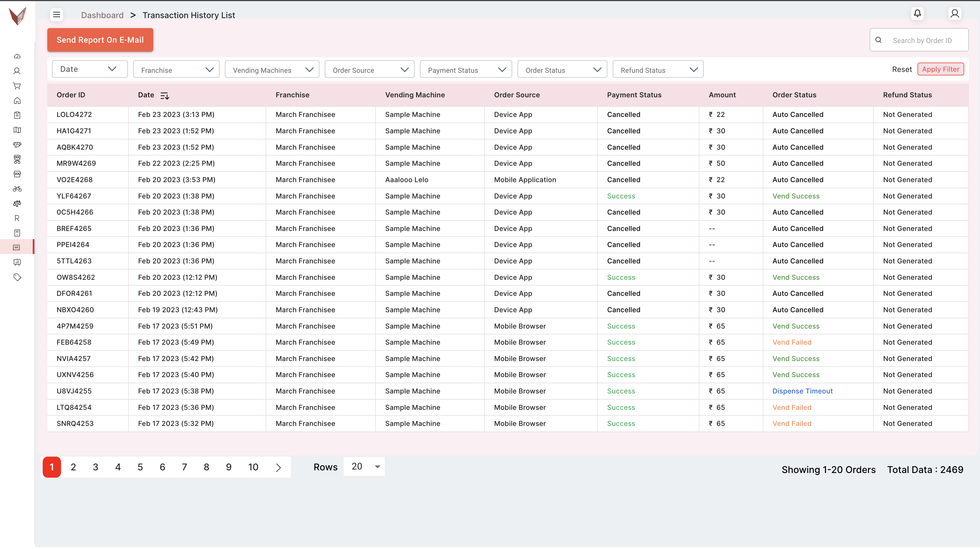Click the balance scales sidebar icon
This screenshot has height=549, width=980.
point(17,203)
